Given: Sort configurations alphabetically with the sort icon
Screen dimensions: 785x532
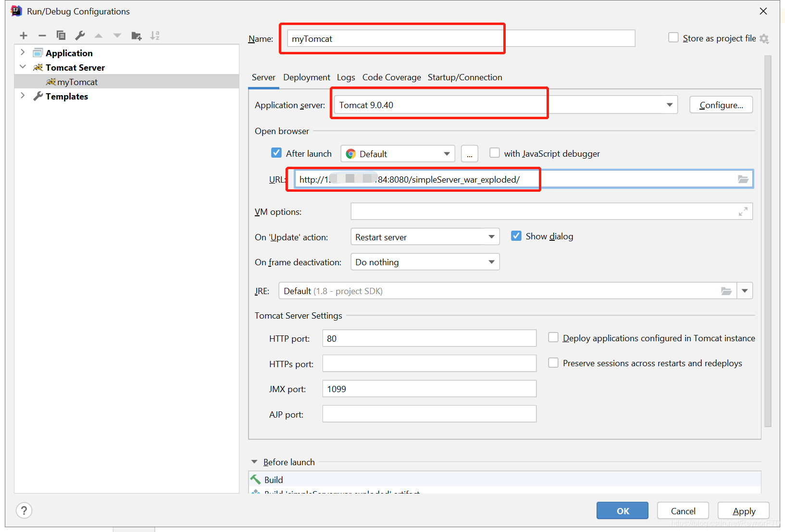Looking at the screenshot, I should (155, 36).
